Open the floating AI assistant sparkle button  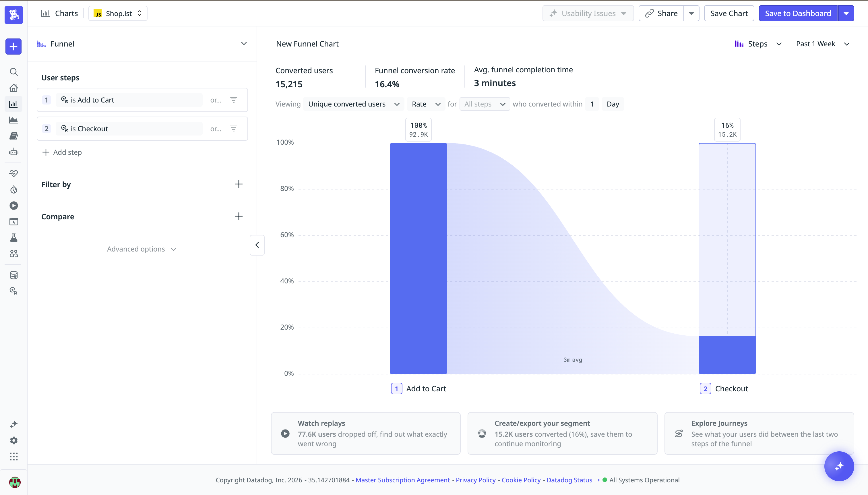coord(839,466)
